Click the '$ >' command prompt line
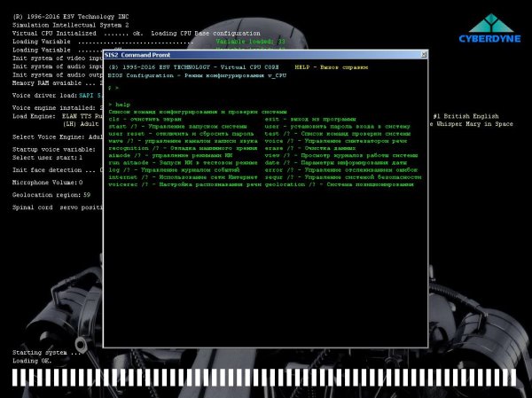This screenshot has width=532, height=398. click(x=113, y=89)
